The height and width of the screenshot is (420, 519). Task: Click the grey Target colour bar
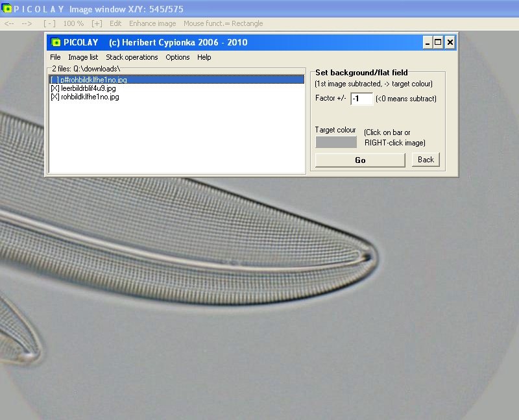335,142
